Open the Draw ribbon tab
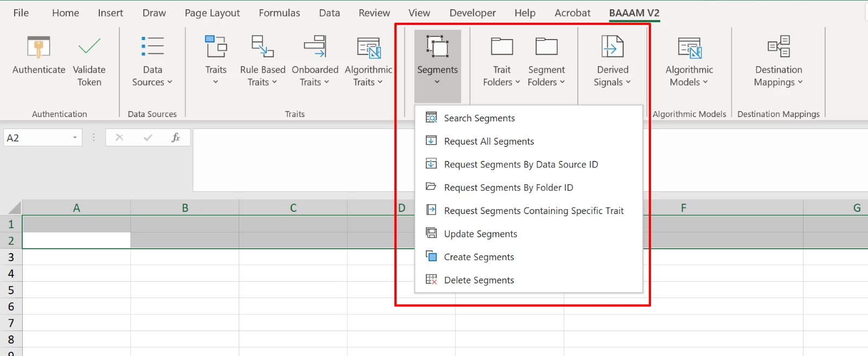The image size is (868, 356). click(x=154, y=12)
